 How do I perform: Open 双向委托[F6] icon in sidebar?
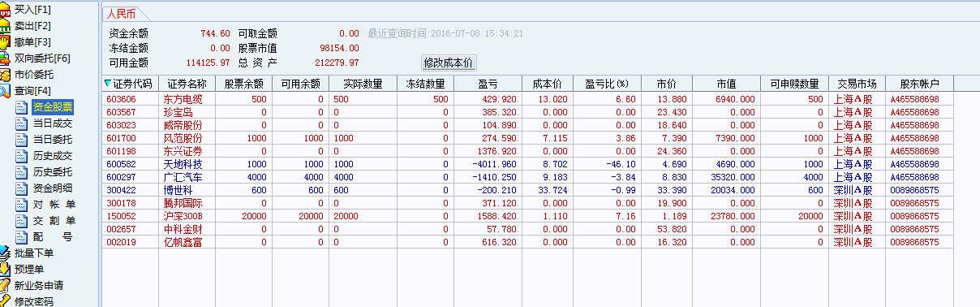[6, 58]
